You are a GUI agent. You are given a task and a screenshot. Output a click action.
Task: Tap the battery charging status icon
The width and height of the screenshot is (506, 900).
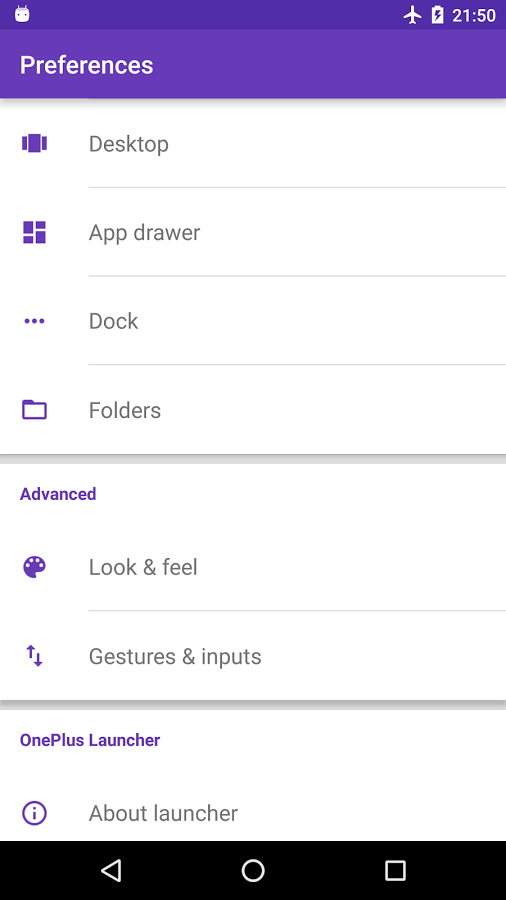[x=438, y=15]
